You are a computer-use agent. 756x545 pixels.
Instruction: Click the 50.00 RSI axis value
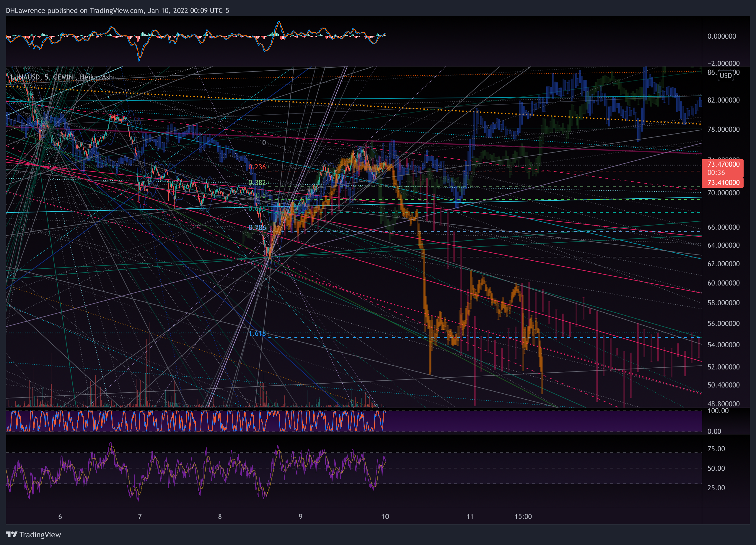click(x=716, y=468)
